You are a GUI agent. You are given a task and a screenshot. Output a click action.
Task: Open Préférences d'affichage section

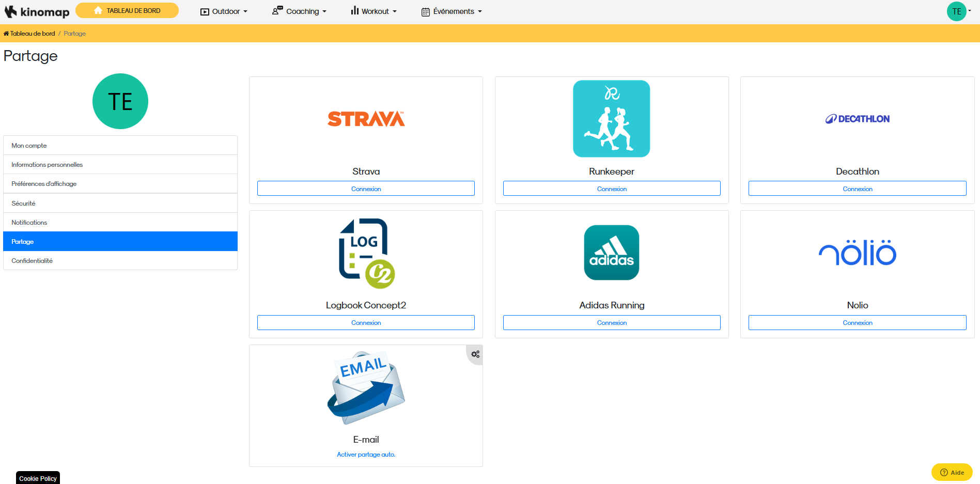(x=120, y=183)
